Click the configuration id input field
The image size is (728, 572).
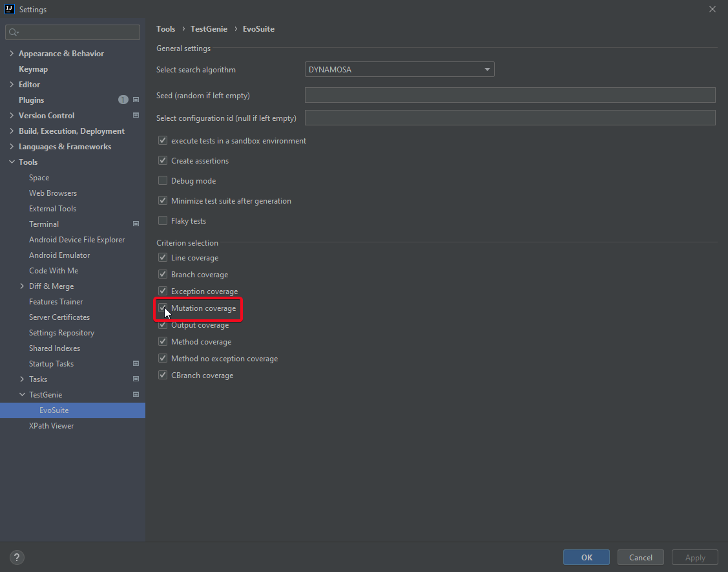pos(510,118)
